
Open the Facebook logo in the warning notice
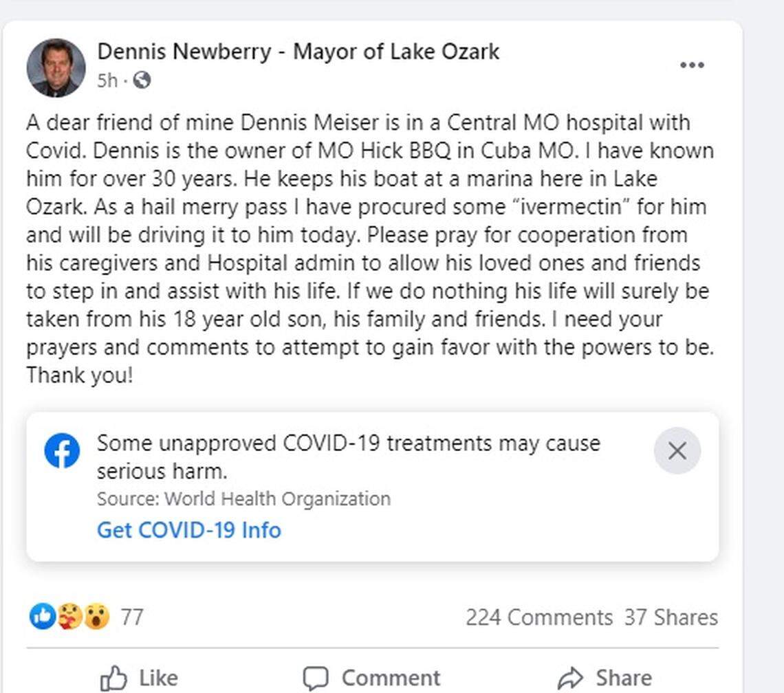click(x=63, y=451)
